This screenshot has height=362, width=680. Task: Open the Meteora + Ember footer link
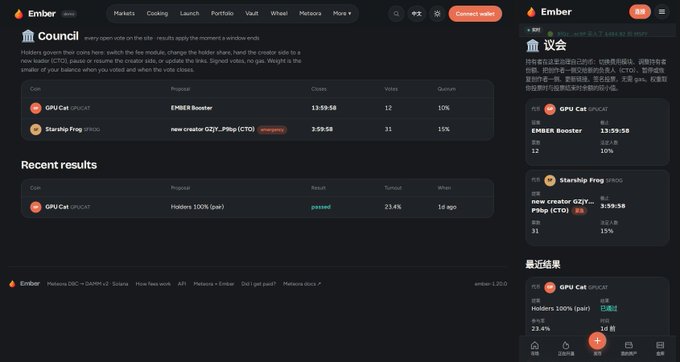[x=214, y=284]
